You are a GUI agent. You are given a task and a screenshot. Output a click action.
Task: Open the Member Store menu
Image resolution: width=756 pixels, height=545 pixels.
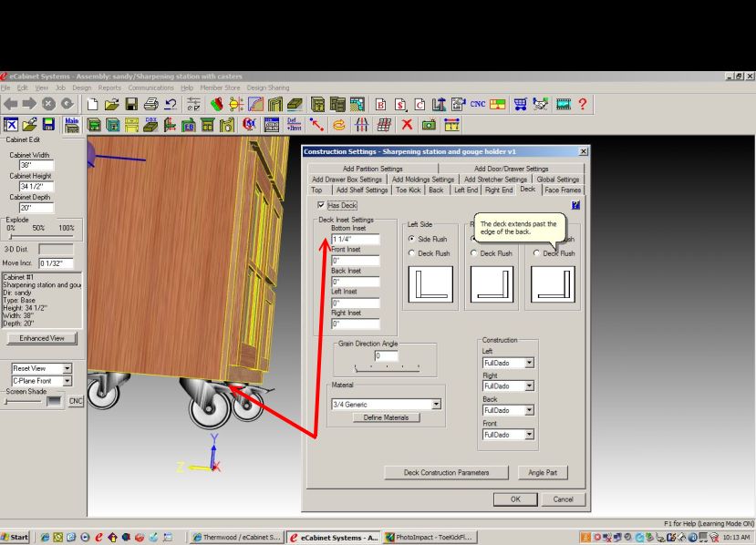click(x=220, y=87)
